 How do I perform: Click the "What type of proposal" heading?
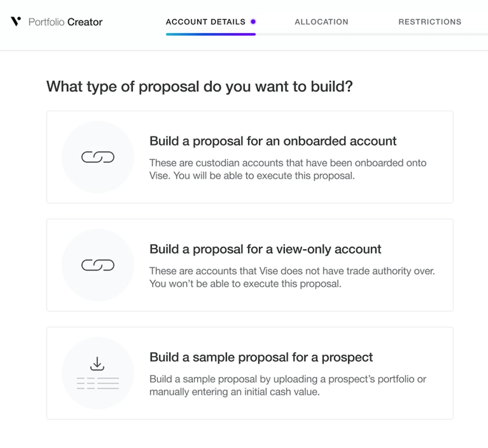199,87
